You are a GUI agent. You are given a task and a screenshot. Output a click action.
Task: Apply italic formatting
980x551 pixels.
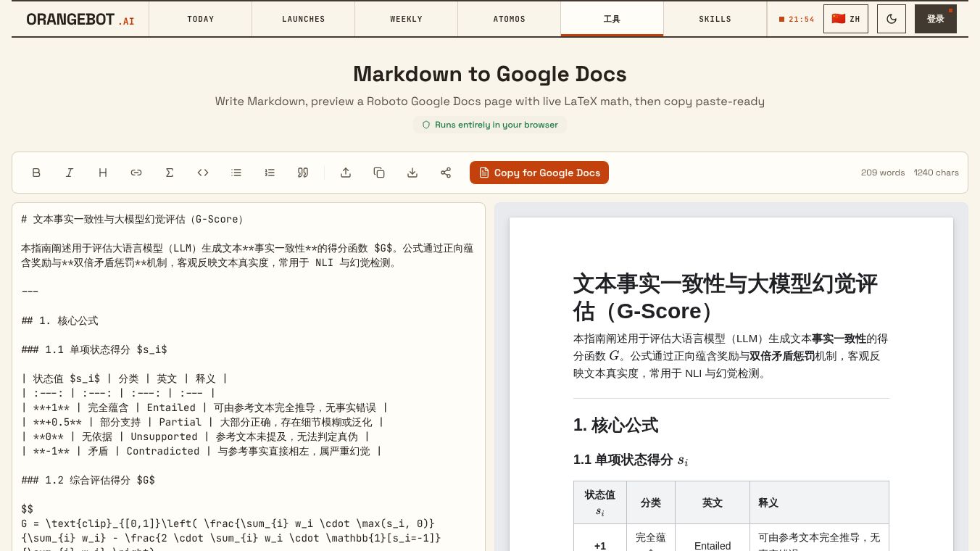(x=70, y=173)
